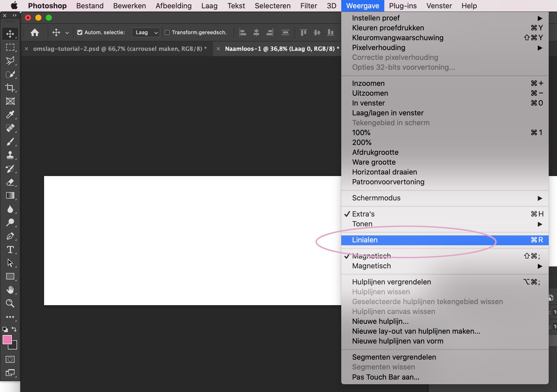Open the Apple menu
Screen dimensions: 557x392
pos(14,5)
